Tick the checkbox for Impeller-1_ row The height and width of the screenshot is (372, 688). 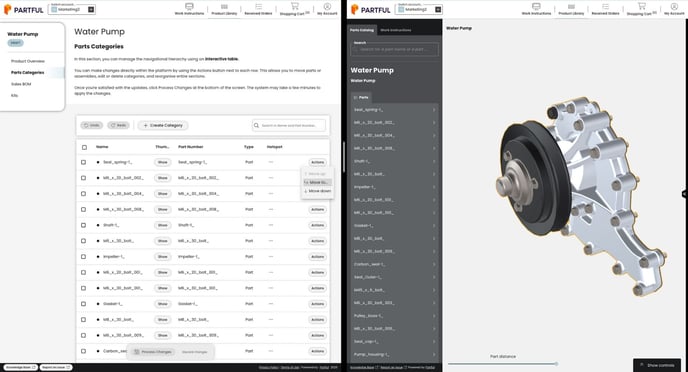click(x=83, y=257)
